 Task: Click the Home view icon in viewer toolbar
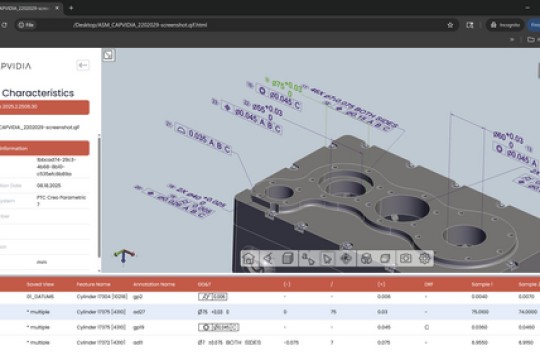click(248, 258)
